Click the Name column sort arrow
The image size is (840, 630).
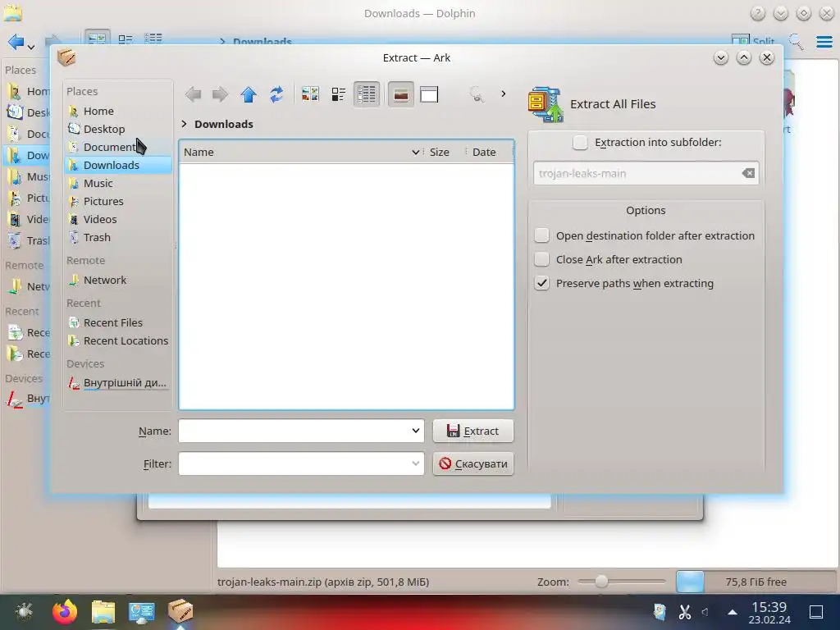pos(415,152)
